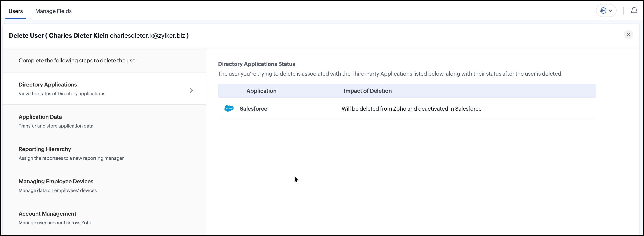This screenshot has width=644, height=236.
Task: Open the notifications bell icon
Action: click(634, 11)
